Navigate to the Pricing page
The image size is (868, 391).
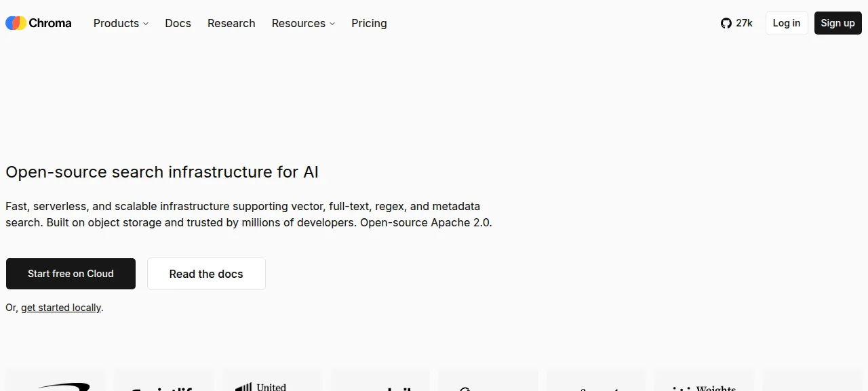click(369, 23)
